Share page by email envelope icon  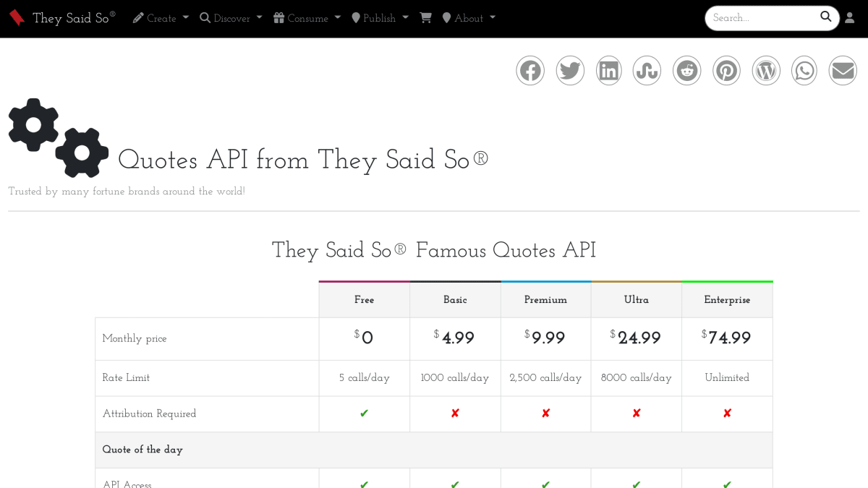843,71
